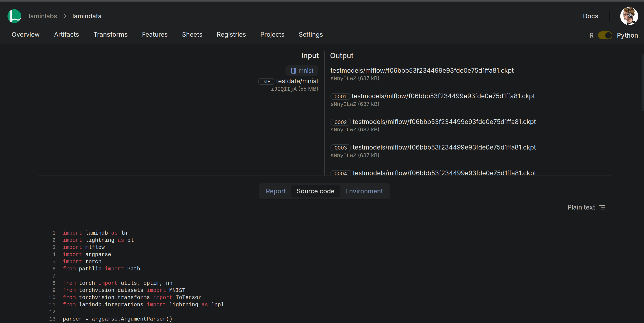
Task: Select the Source code tab
Action: 315,191
